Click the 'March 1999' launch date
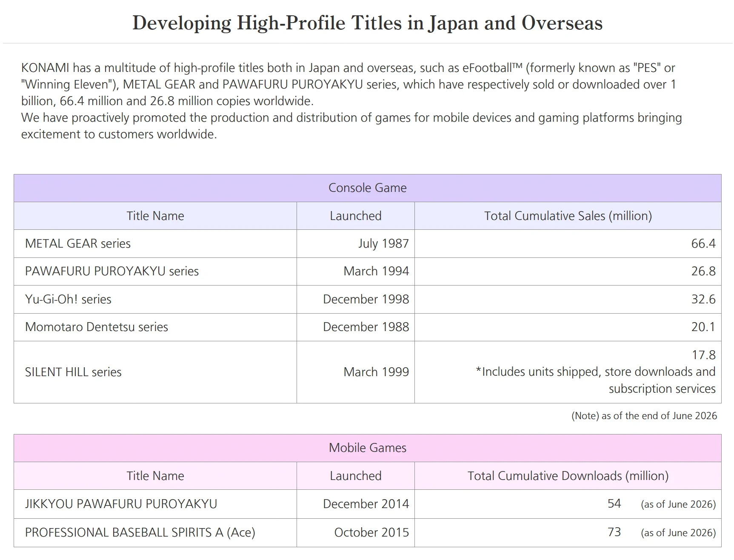This screenshot has height=560, width=734. click(376, 372)
